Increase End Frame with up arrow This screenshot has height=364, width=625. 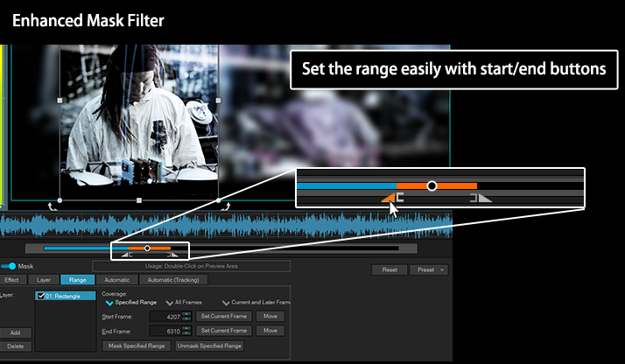pos(186,328)
